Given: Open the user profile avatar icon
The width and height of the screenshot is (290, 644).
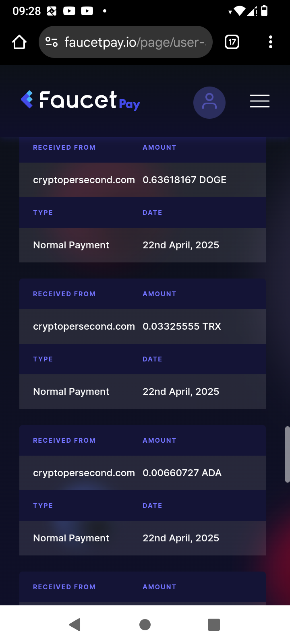Looking at the screenshot, I should 209,103.
